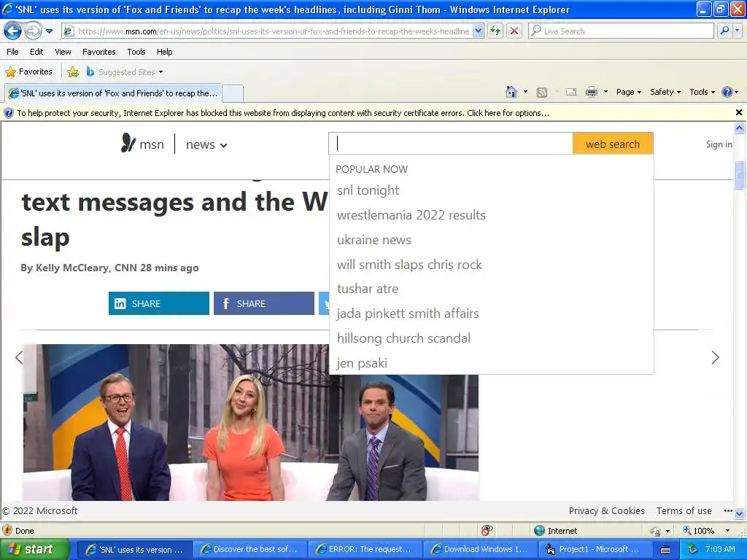Click the Add to Favorites Bar icon

73,72
